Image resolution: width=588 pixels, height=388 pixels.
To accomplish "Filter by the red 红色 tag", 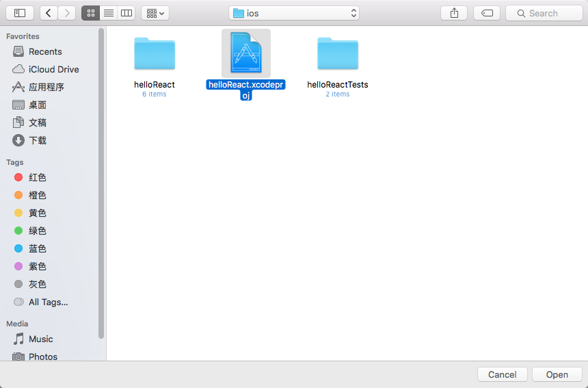I will pos(38,177).
